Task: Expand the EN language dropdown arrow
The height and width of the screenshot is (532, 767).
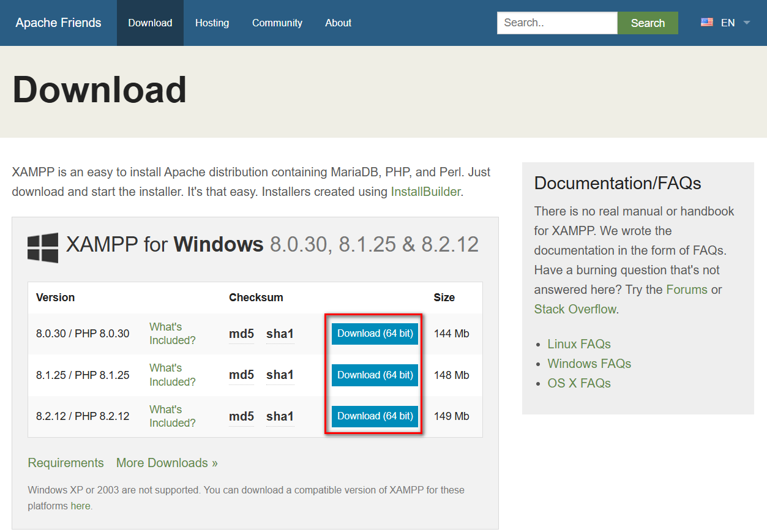Action: pyautogui.click(x=746, y=23)
